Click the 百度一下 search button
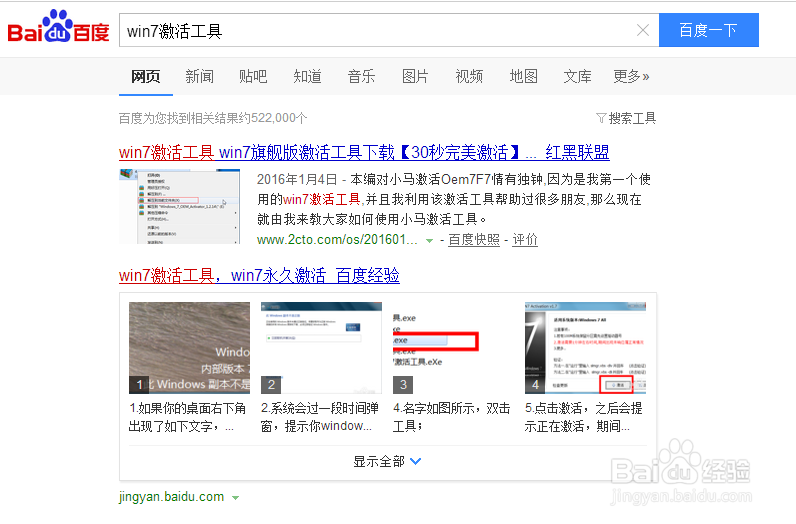 coord(709,30)
